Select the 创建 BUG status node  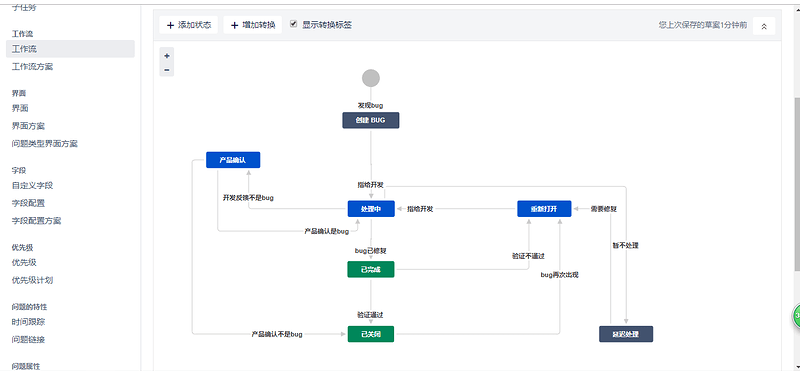click(x=371, y=120)
